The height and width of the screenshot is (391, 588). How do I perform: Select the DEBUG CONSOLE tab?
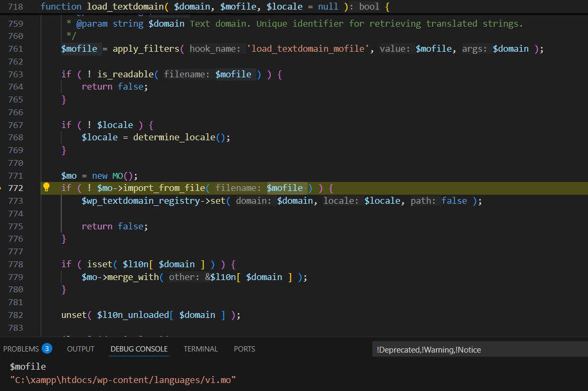(x=139, y=349)
